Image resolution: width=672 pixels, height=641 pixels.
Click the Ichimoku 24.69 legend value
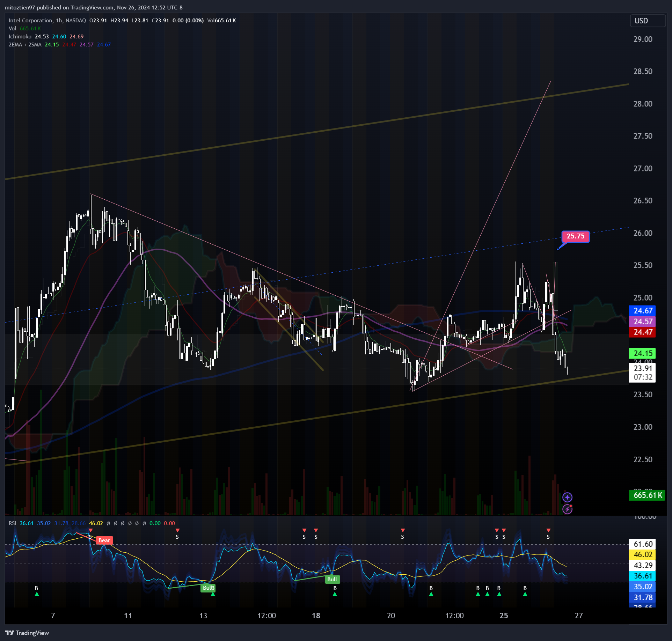click(76, 37)
